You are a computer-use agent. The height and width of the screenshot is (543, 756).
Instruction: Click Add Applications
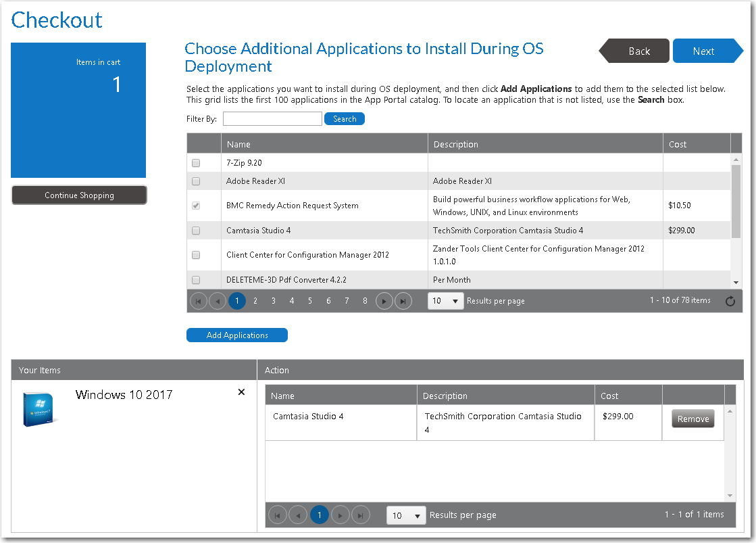(x=236, y=335)
